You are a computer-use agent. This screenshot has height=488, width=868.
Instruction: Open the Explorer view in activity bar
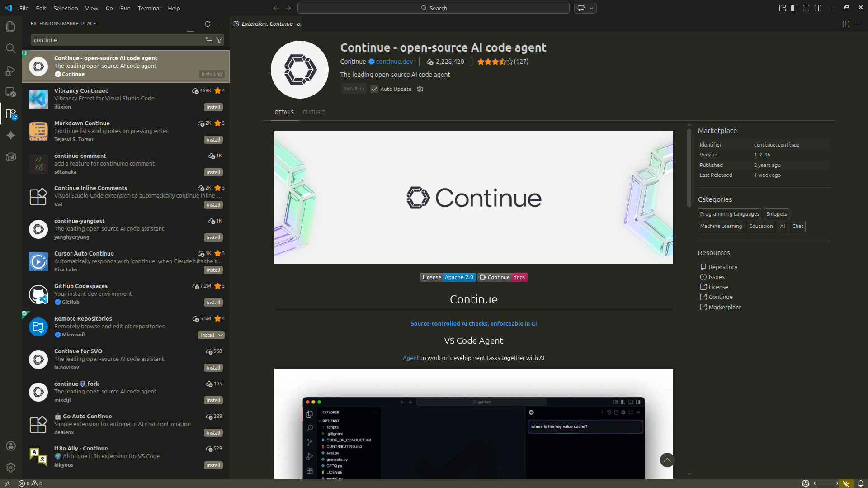pyautogui.click(x=11, y=27)
